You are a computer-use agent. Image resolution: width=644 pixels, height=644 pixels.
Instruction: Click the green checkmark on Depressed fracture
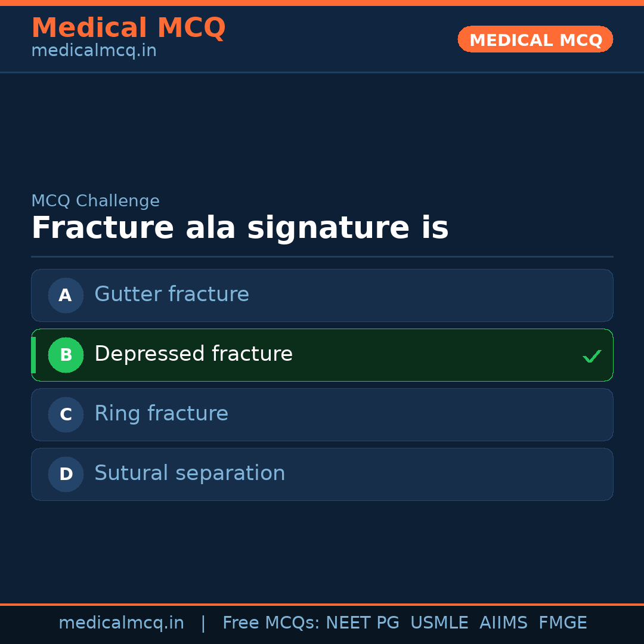pos(592,356)
